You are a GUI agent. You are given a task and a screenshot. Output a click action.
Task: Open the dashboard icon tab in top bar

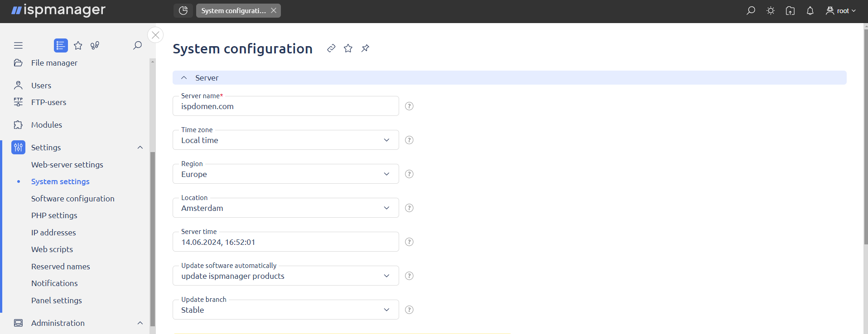[x=183, y=11]
